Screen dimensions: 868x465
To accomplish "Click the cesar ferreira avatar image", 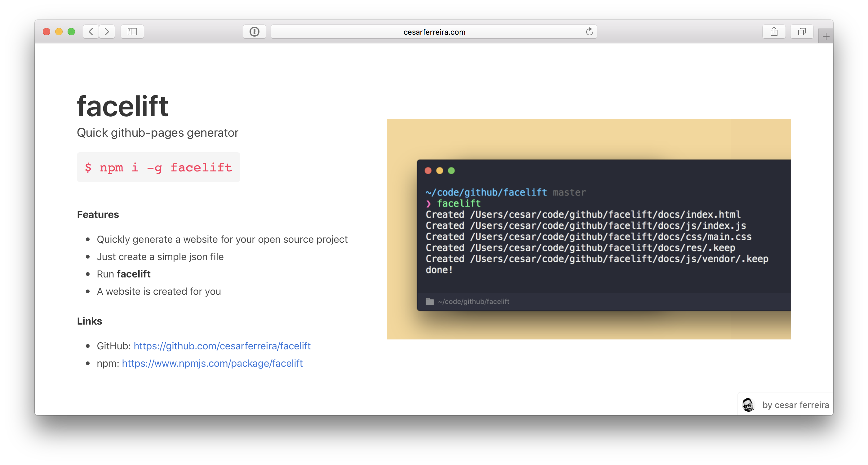I will point(748,405).
